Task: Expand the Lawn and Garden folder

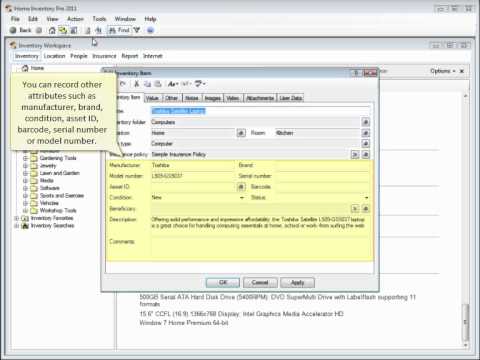Action: (25, 173)
